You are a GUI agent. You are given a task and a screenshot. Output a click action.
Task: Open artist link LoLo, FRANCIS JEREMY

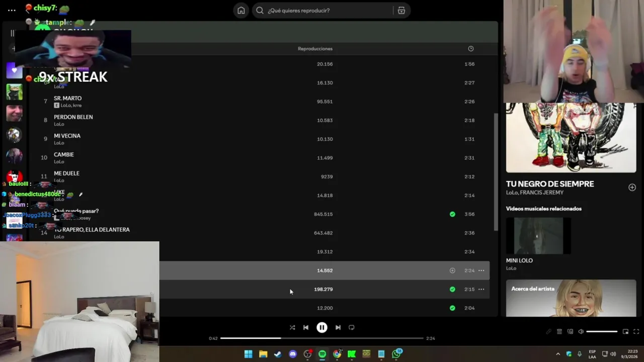(535, 193)
